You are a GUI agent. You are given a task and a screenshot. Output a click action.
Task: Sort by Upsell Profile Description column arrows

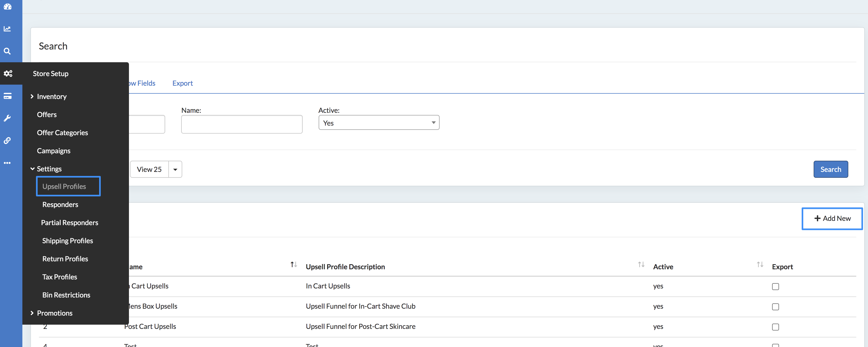[641, 265]
